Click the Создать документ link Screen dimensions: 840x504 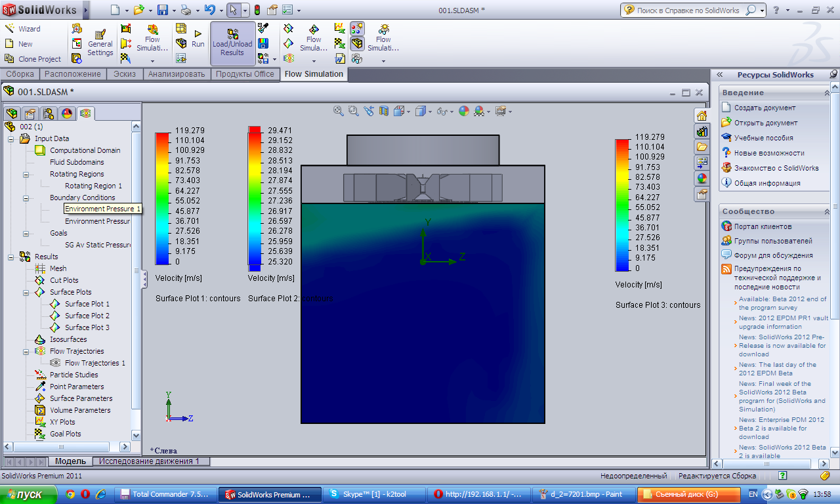[x=765, y=108]
